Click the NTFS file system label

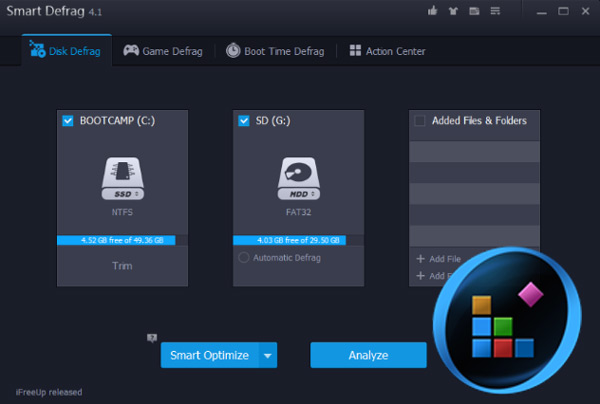coord(122,212)
